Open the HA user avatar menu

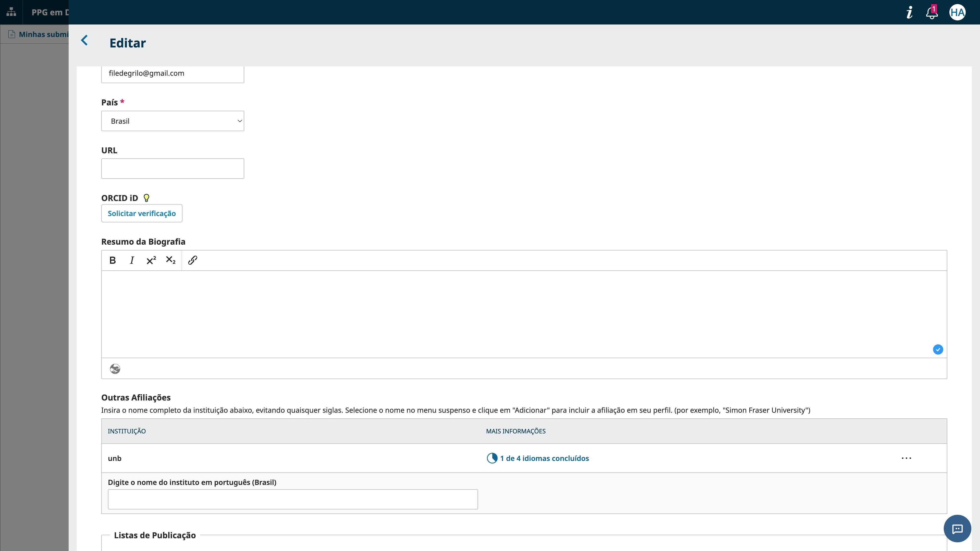coord(957,12)
